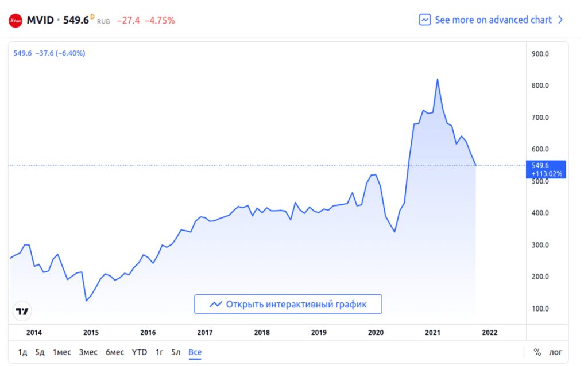
Task: Click the advanced chart icon at top right
Action: pos(425,20)
